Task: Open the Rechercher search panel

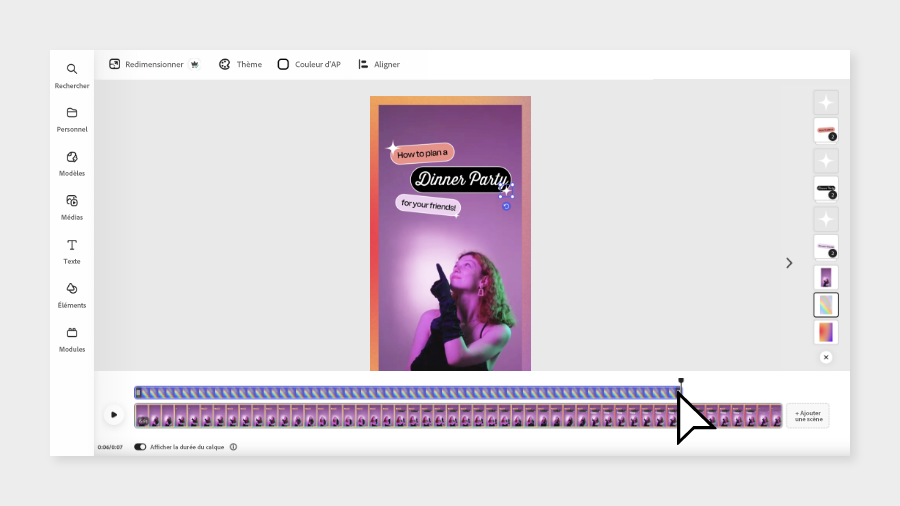Action: coord(72,76)
